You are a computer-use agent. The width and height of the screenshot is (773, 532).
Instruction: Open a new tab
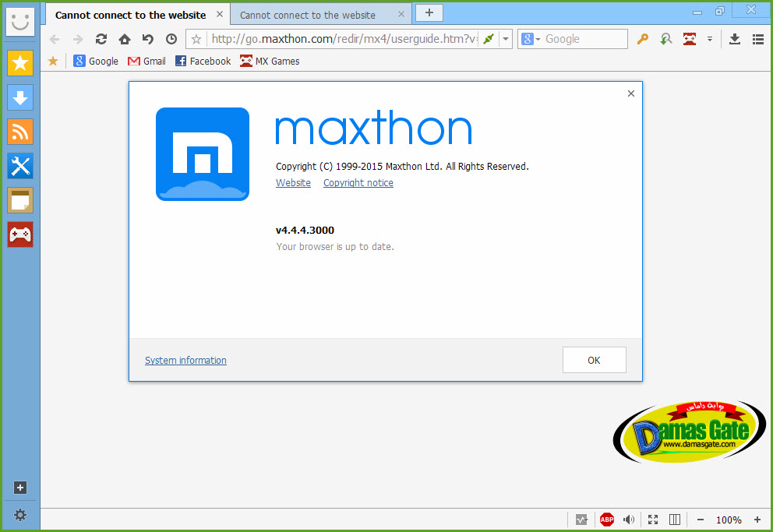click(x=429, y=12)
